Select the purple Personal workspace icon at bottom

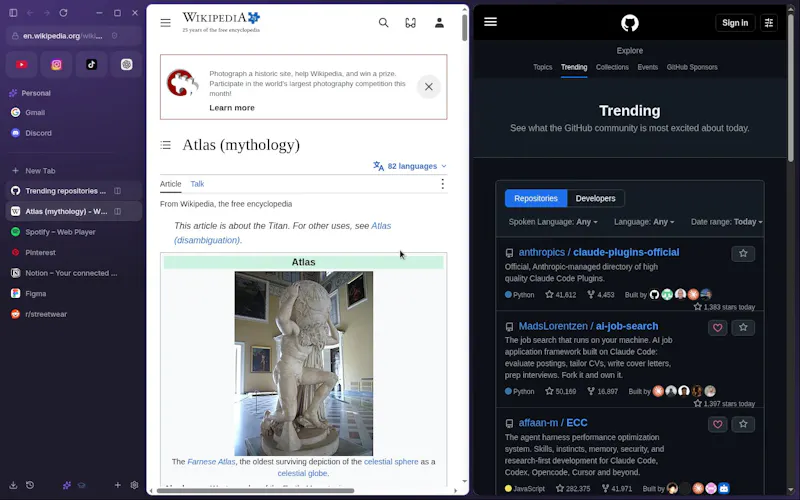click(x=66, y=485)
